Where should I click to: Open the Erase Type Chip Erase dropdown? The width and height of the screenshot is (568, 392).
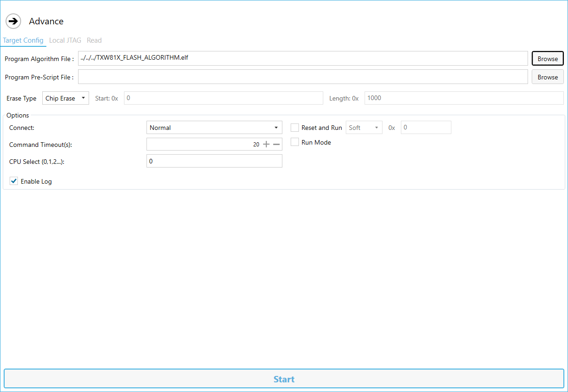click(x=66, y=98)
